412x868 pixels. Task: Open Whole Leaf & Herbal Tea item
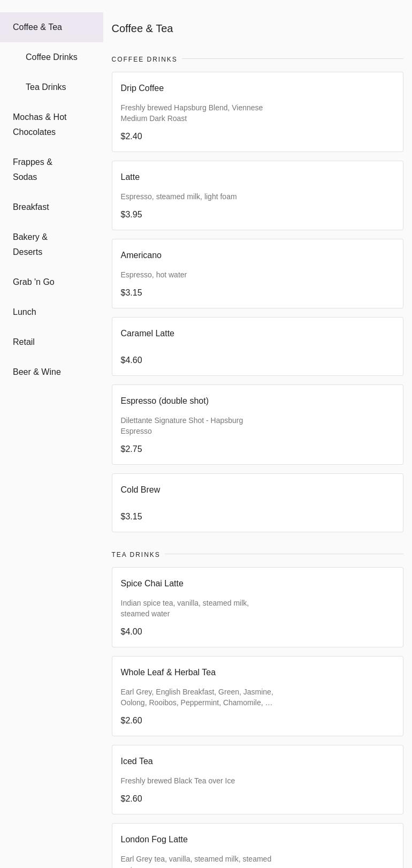[257, 696]
